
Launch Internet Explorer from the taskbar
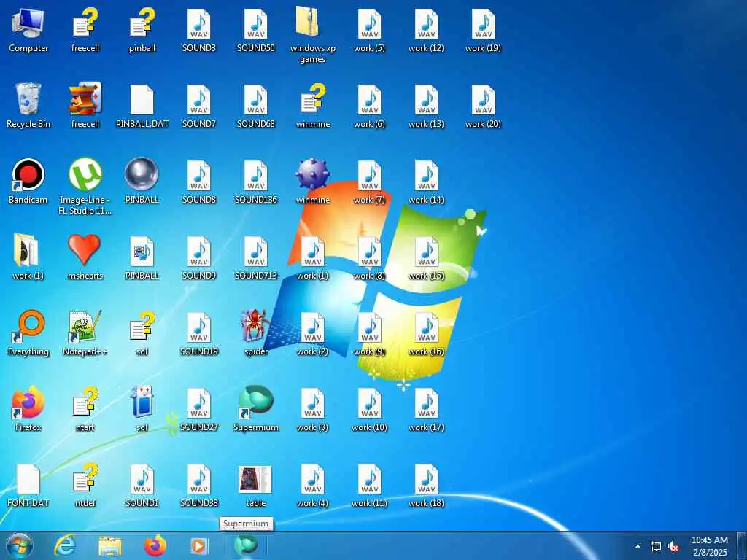click(x=65, y=545)
